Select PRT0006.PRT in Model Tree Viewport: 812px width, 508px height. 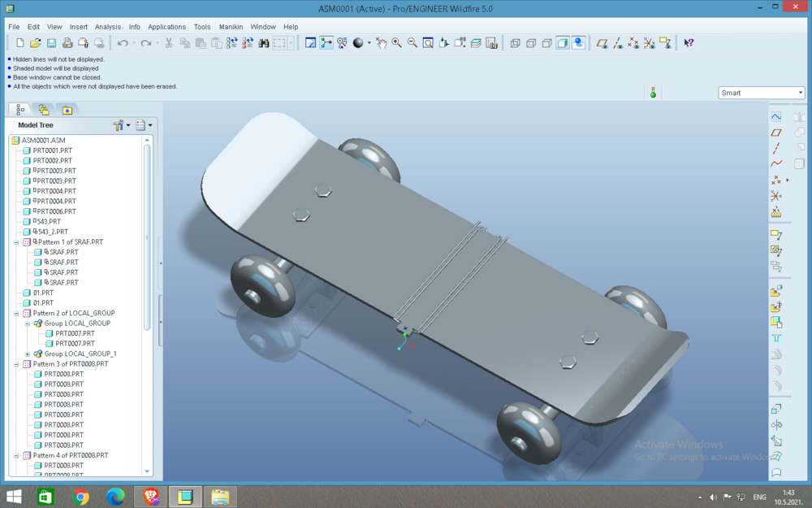pos(57,211)
